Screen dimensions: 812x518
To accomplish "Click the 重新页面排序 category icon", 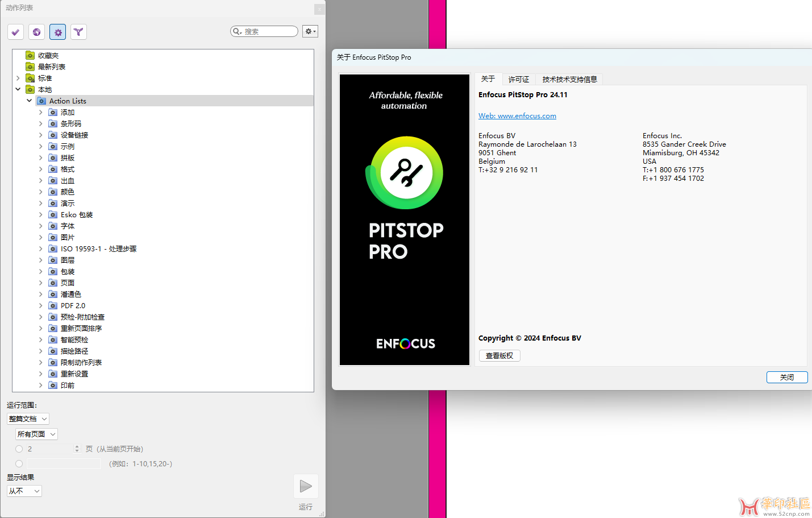I will pos(53,328).
